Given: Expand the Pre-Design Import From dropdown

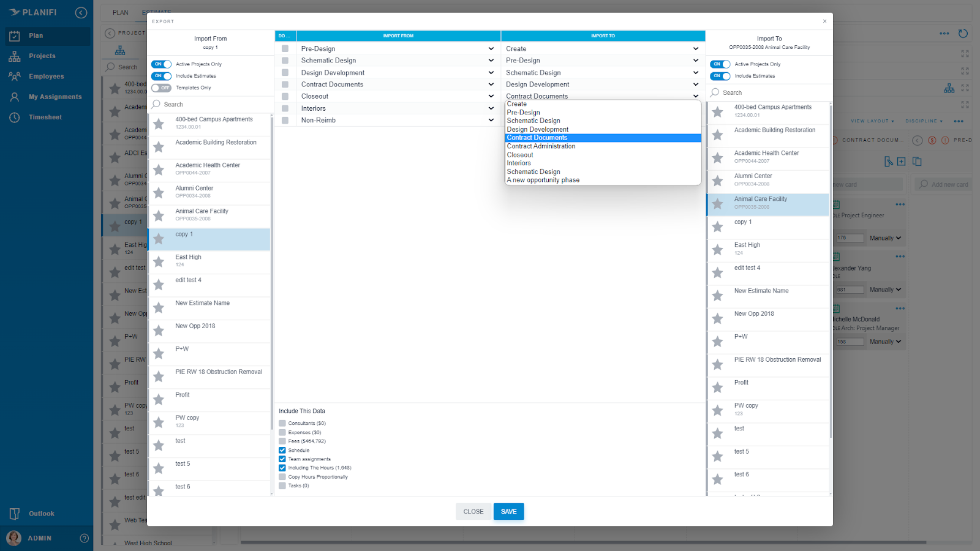Looking at the screenshot, I should (x=491, y=48).
